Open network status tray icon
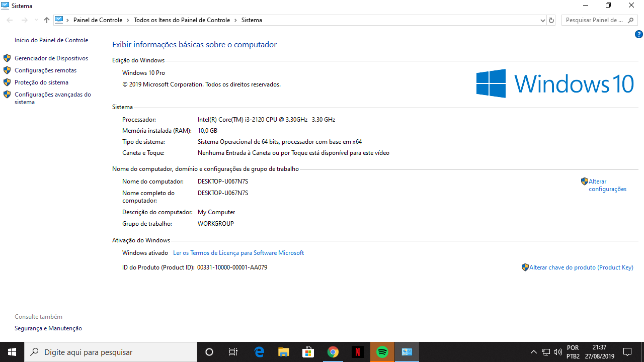This screenshot has height=362, width=644. coord(546,352)
